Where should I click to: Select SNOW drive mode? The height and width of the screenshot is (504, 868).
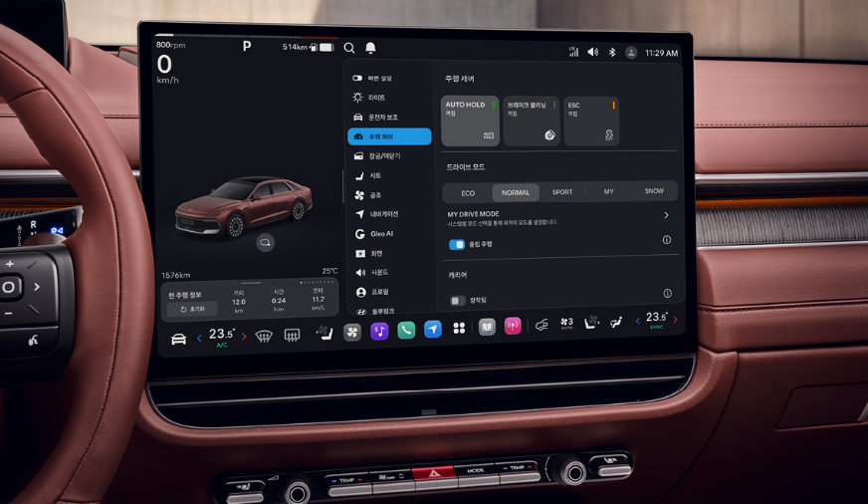point(654,191)
